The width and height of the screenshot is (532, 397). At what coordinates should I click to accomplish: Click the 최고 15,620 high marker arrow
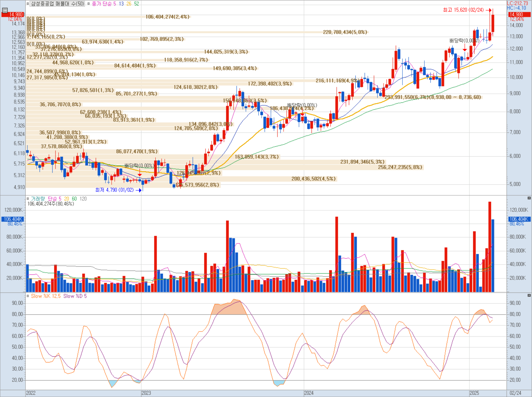[x=488, y=10]
